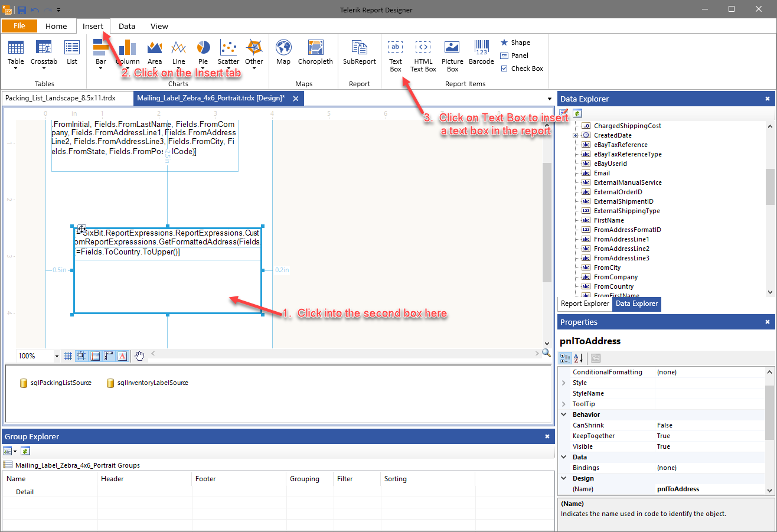The height and width of the screenshot is (532, 777).
Task: Open Packing_List_Landscape_8.5x11.trdx tab
Action: click(60, 98)
